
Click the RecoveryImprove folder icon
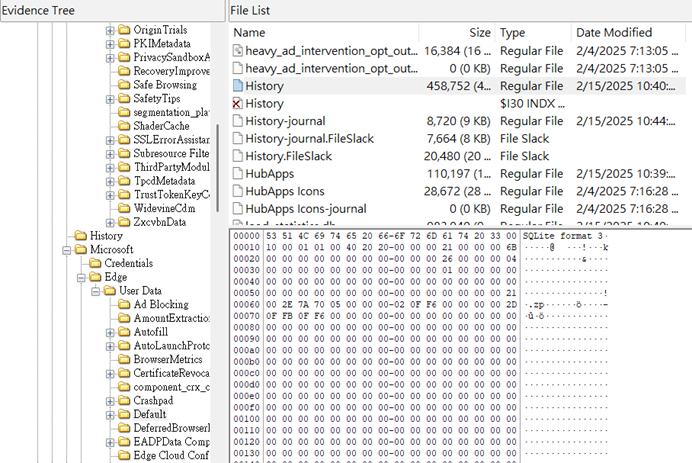pyautogui.click(x=124, y=71)
